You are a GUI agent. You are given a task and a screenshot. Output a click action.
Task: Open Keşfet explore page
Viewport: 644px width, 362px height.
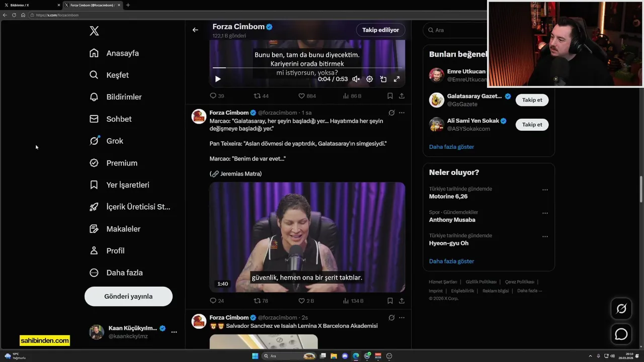click(109, 75)
